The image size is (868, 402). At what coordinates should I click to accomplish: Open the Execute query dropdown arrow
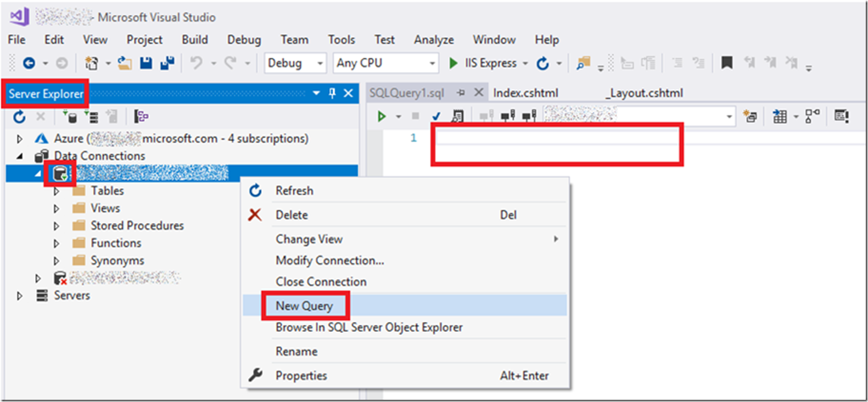point(399,116)
